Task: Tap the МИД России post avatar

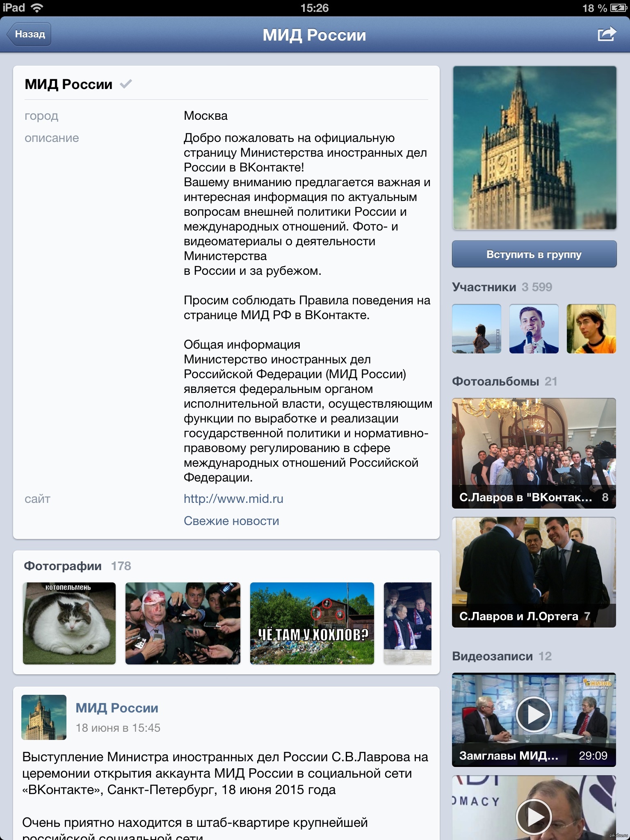Action: pos(44,717)
